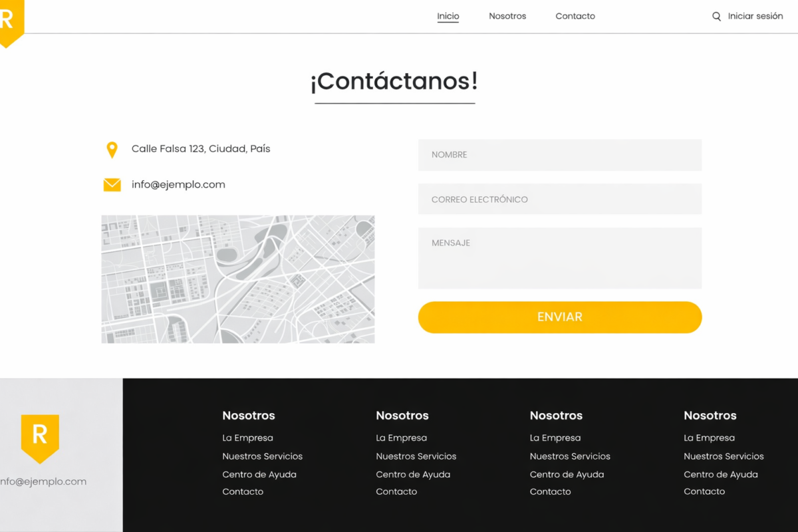Click into the NOMBRE input field

click(559, 155)
